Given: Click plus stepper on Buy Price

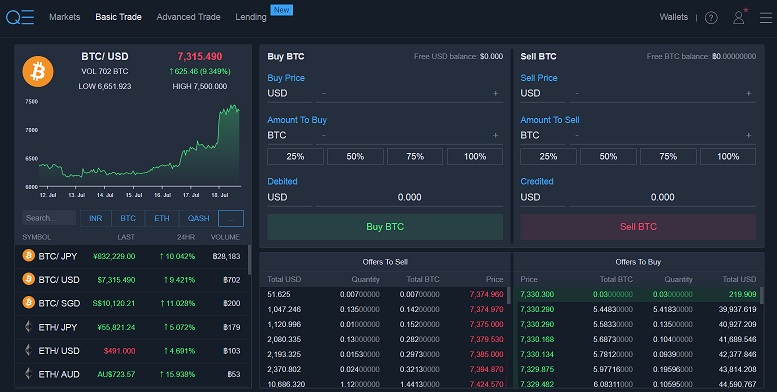Looking at the screenshot, I should [495, 93].
